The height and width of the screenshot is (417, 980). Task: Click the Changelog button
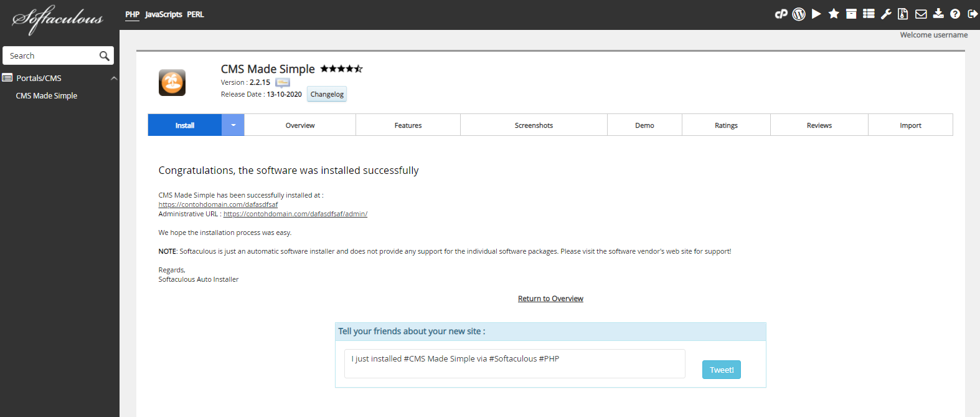(x=327, y=94)
